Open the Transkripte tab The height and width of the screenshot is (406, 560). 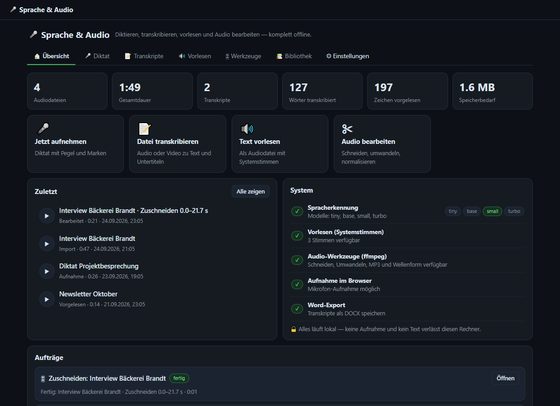144,56
